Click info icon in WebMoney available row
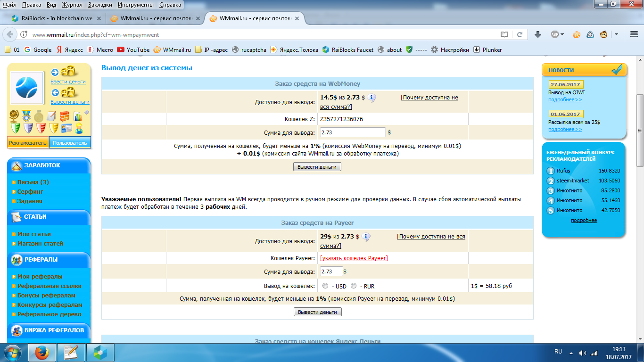 [x=372, y=98]
